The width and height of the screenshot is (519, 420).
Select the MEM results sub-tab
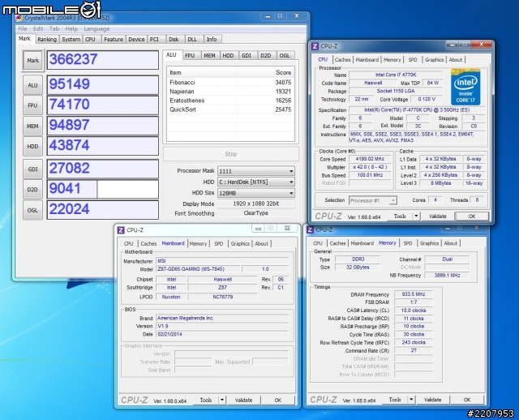coord(209,56)
